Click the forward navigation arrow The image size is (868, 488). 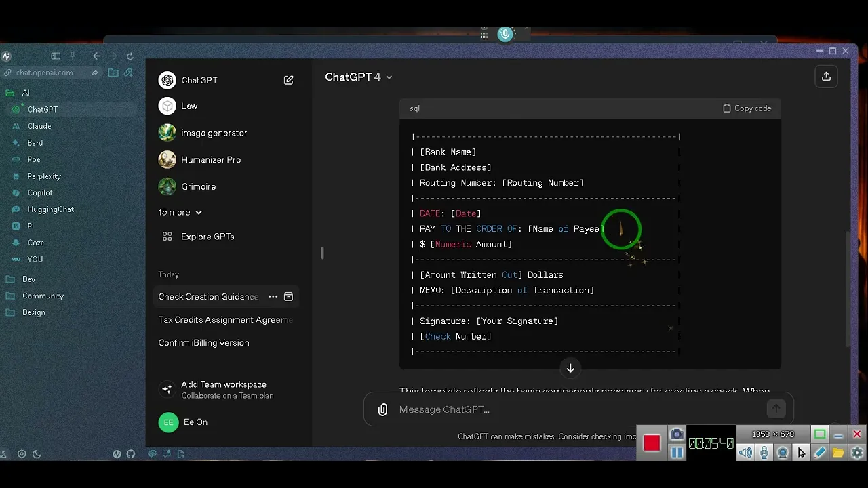[x=113, y=56]
